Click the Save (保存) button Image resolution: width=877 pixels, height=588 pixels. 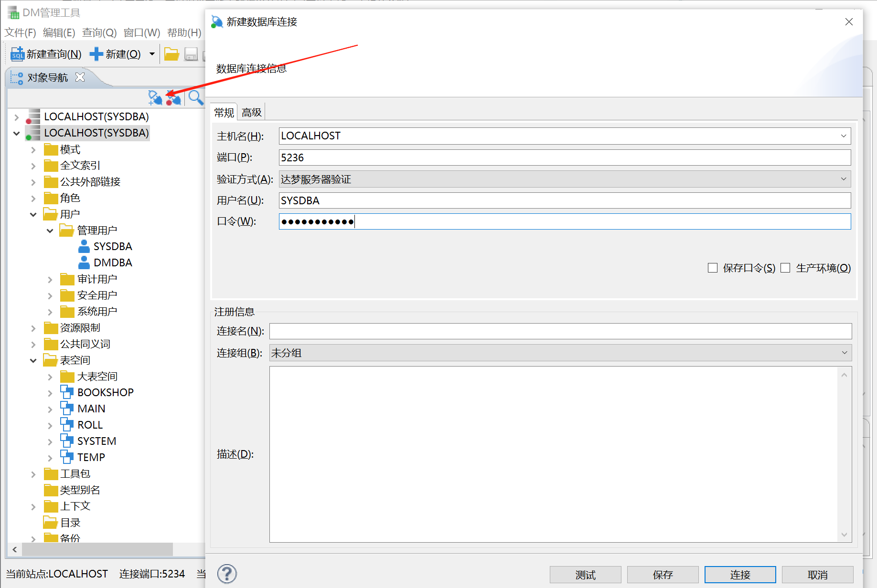tap(663, 575)
